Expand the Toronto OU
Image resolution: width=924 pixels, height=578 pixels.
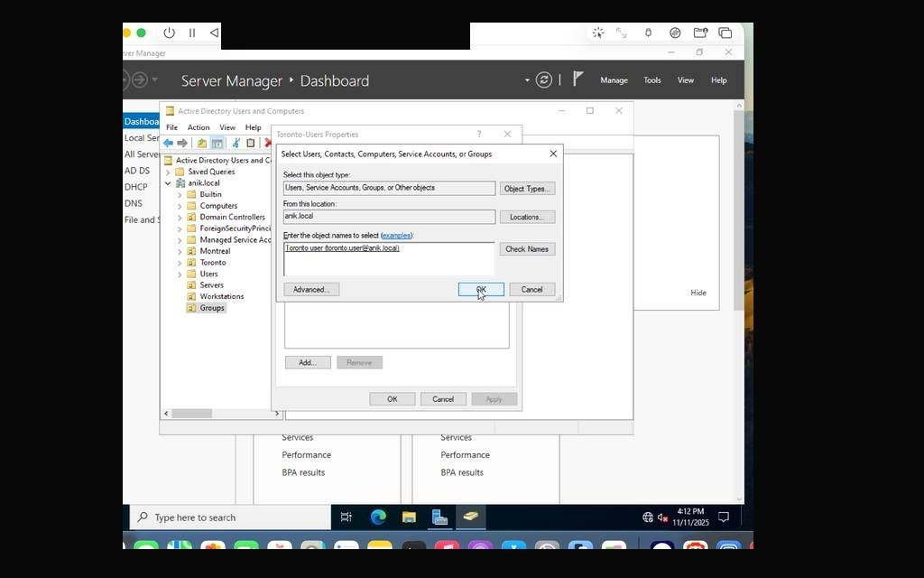pos(180,263)
